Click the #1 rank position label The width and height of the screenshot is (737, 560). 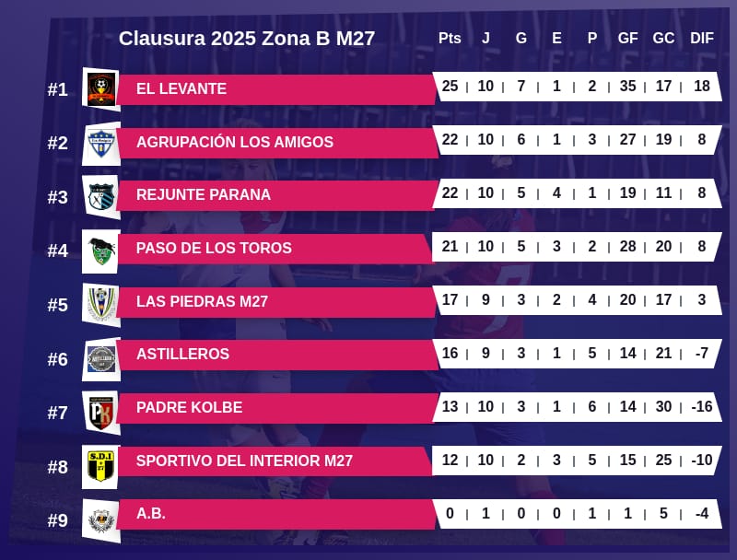click(58, 90)
